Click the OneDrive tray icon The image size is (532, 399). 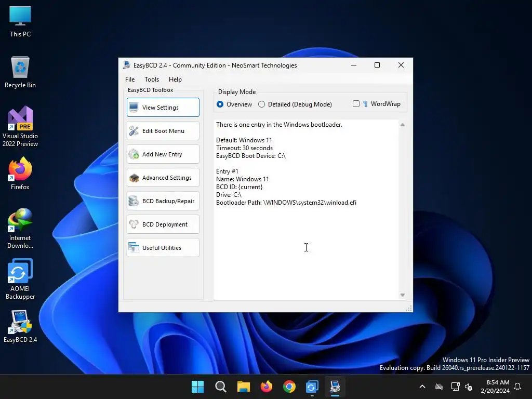439,387
